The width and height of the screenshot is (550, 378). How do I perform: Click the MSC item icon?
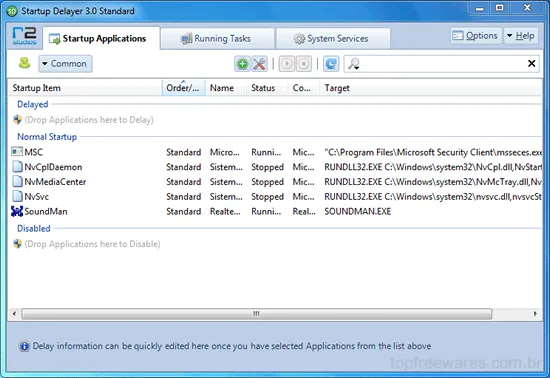coord(17,151)
